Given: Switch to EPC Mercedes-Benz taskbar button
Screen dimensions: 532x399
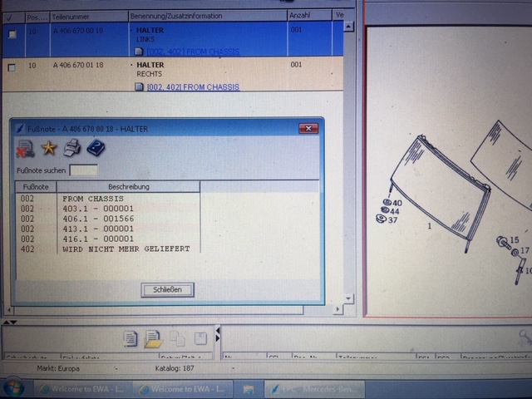Looking at the screenshot, I should coord(314,389).
